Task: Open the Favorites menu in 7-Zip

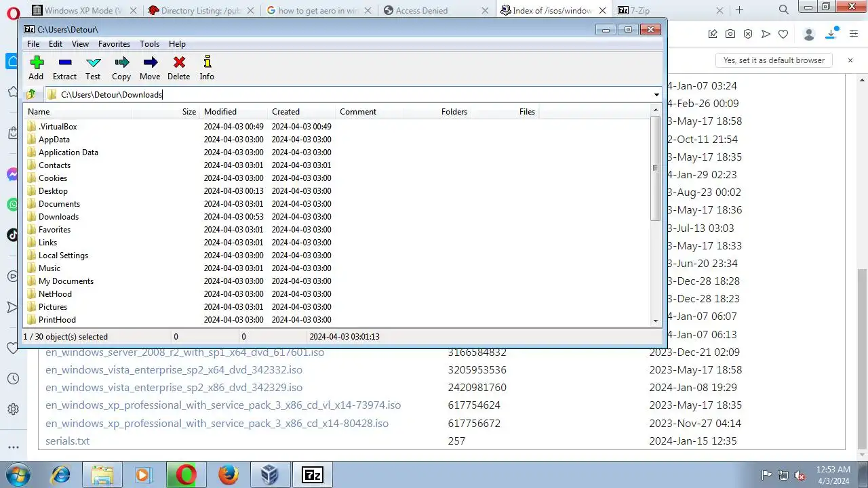Action: [x=114, y=44]
